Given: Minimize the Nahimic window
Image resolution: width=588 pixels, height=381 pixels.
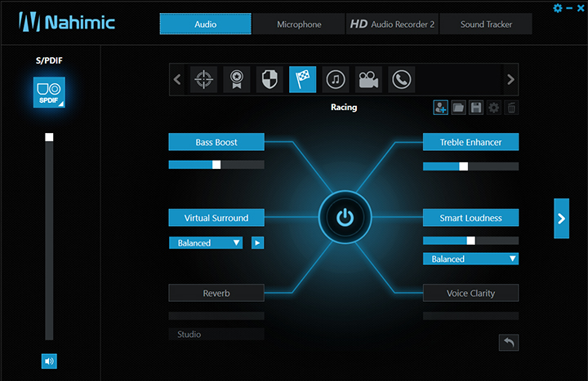Looking at the screenshot, I should (x=570, y=8).
